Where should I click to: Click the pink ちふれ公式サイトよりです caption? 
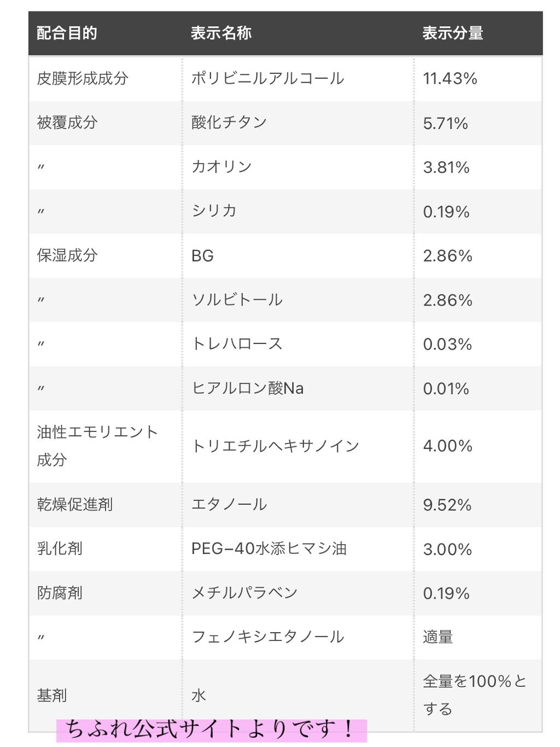click(x=211, y=730)
